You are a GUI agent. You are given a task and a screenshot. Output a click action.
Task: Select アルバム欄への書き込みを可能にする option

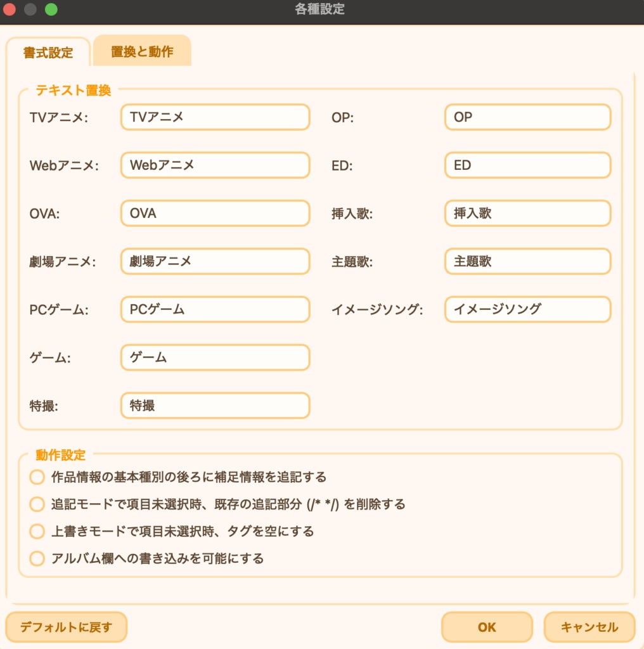point(37,559)
